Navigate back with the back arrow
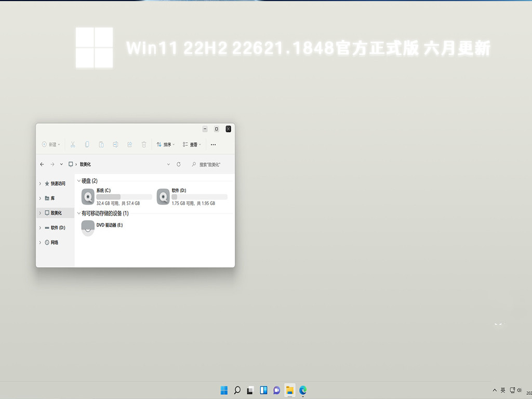The width and height of the screenshot is (532, 399). [x=42, y=164]
